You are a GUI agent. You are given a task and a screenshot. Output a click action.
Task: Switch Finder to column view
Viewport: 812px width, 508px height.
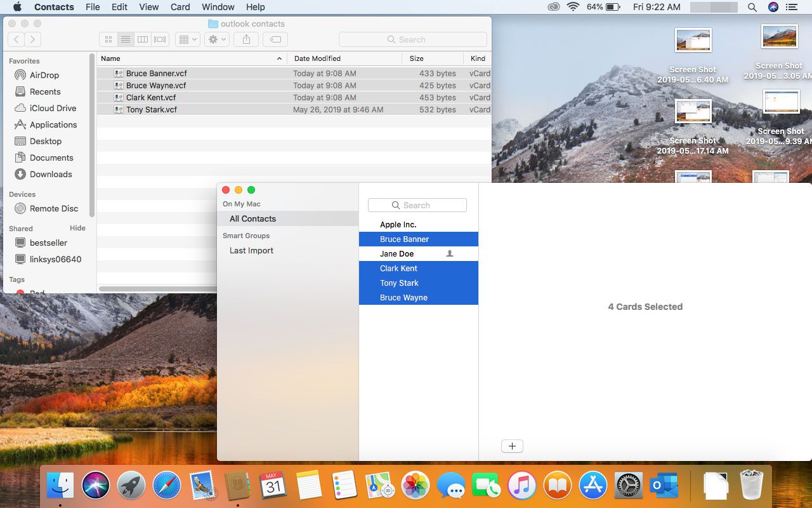143,39
